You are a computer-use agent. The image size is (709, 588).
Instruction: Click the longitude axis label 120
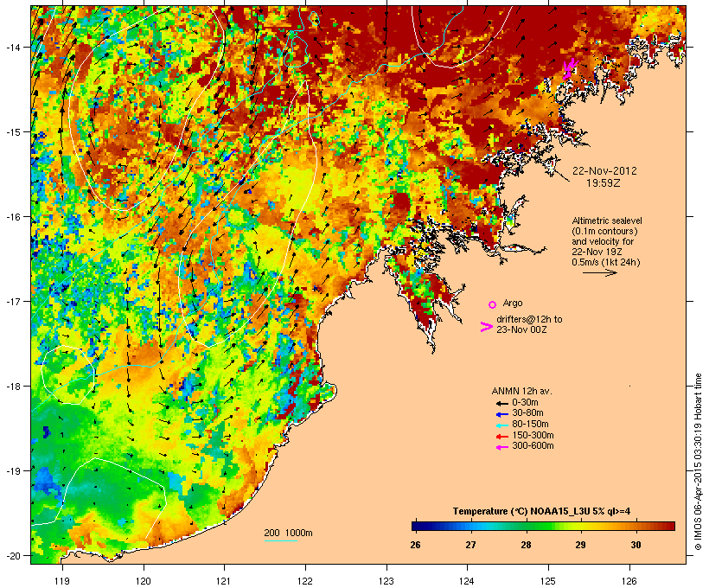pos(144,581)
